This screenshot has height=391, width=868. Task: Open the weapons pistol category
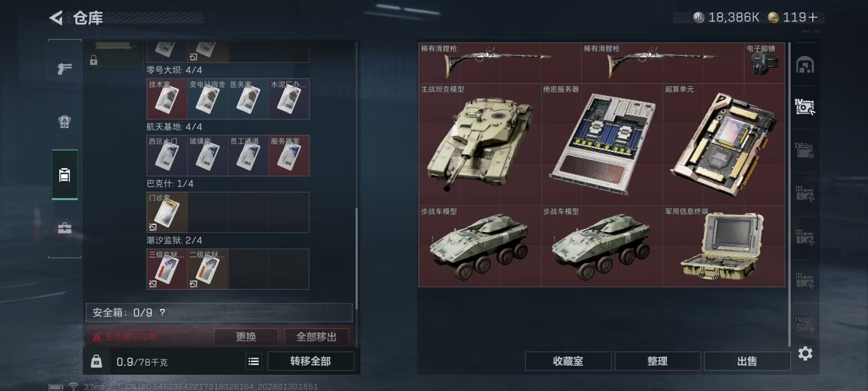pos(65,69)
